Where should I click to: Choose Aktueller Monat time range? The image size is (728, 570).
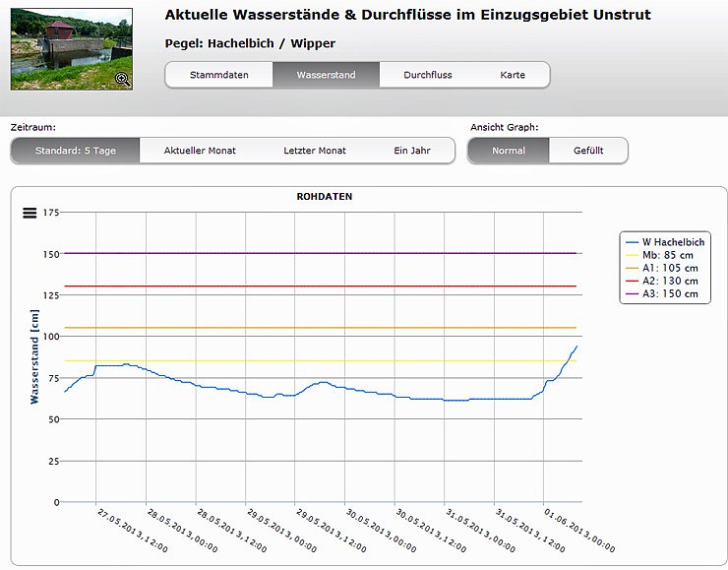point(200,151)
